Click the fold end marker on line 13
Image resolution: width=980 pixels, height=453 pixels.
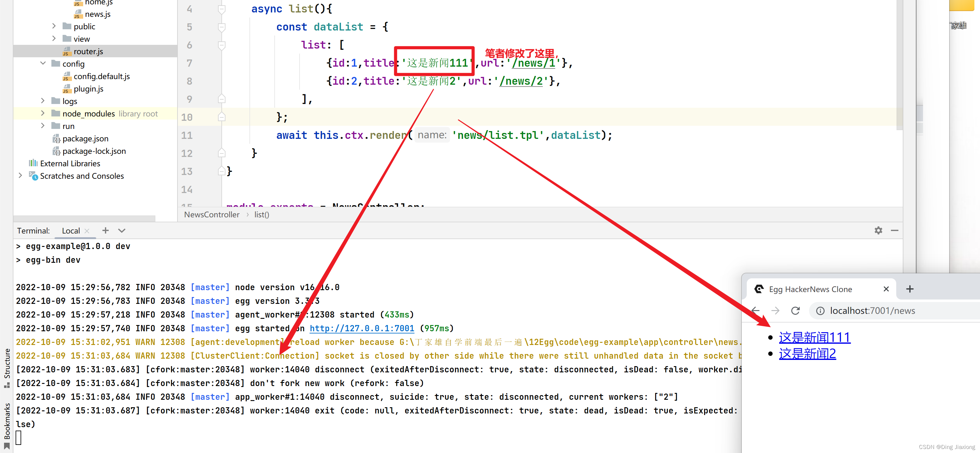[222, 171]
